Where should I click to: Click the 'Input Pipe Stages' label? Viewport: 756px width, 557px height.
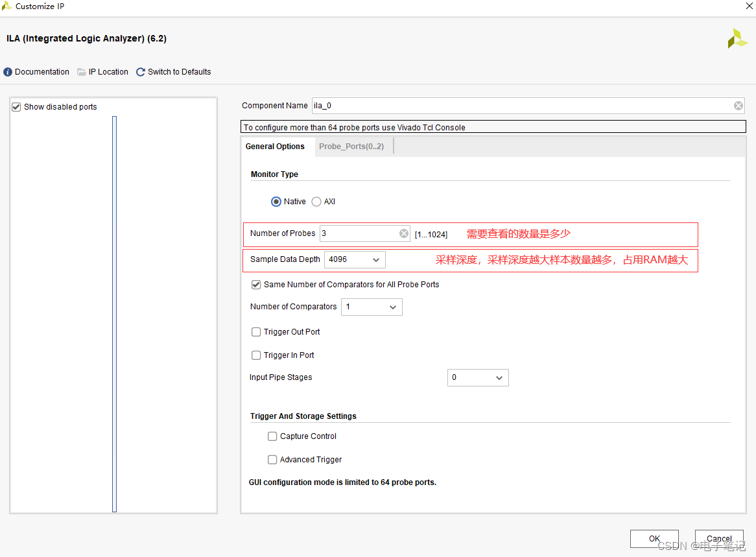[281, 377]
